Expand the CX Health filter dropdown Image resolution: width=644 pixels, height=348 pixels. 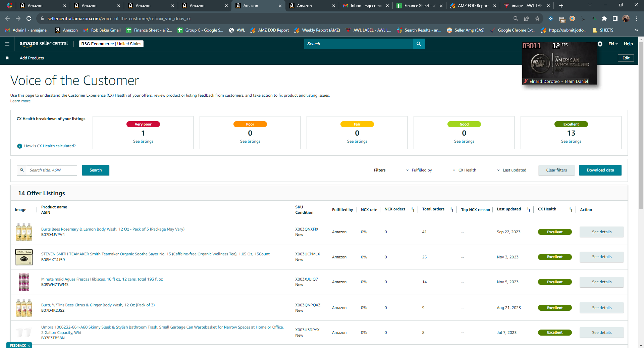click(x=465, y=170)
